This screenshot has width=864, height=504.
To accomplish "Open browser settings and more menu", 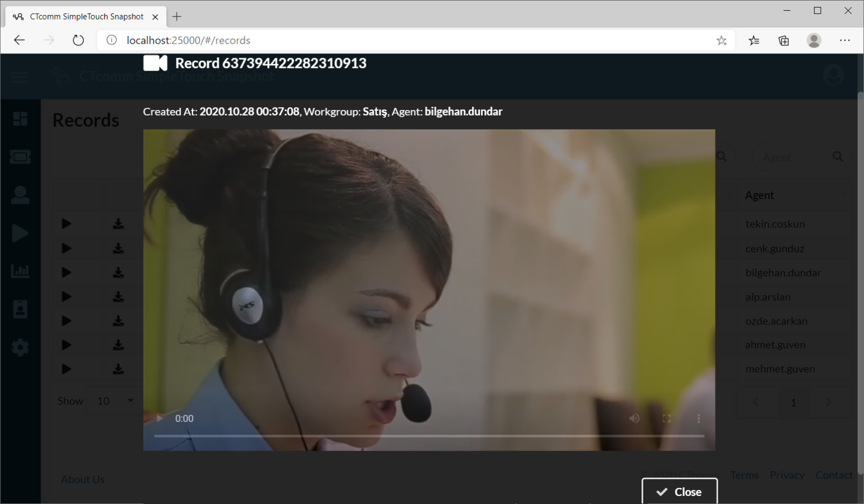I will (x=845, y=40).
